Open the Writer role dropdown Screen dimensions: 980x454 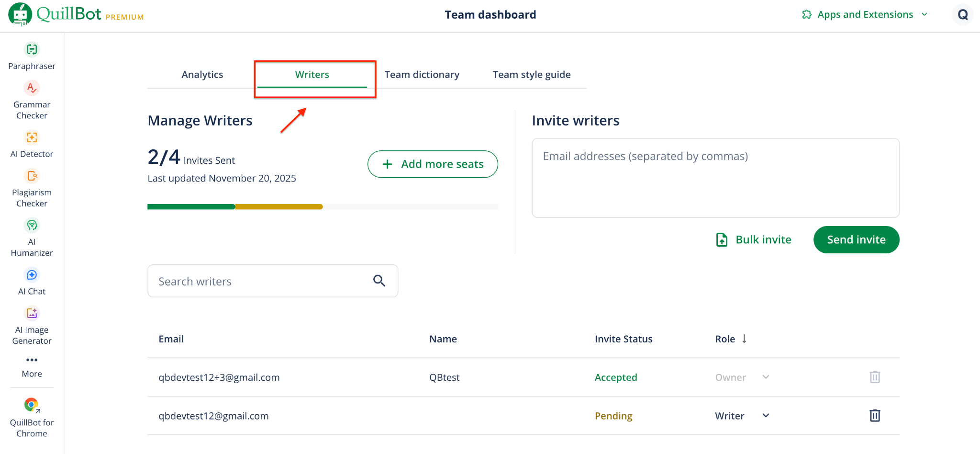coord(765,416)
